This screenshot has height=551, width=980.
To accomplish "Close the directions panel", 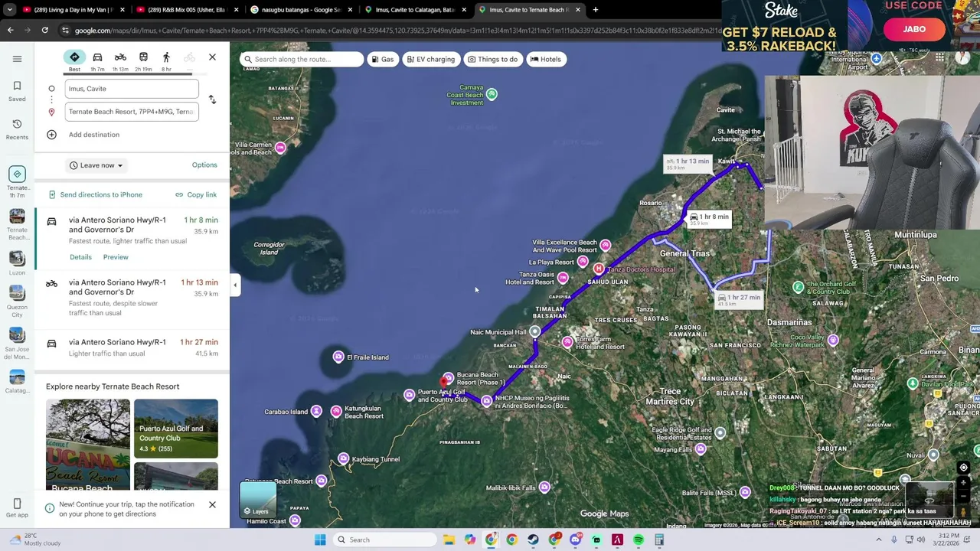I will (212, 57).
